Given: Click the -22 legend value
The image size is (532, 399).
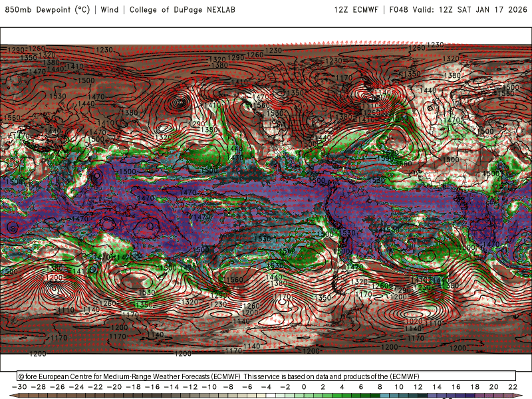Looking at the screenshot, I should coord(95,387).
